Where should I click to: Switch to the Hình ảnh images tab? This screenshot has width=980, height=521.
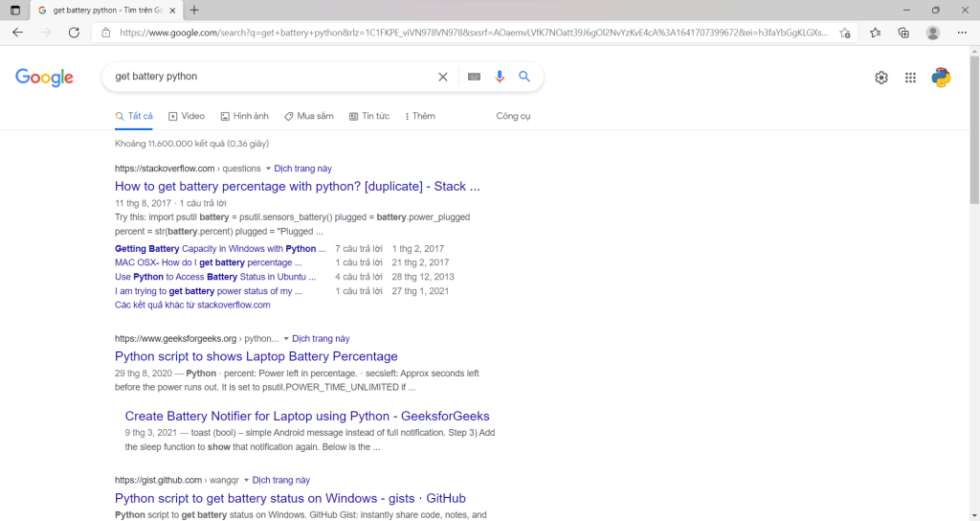pyautogui.click(x=244, y=116)
